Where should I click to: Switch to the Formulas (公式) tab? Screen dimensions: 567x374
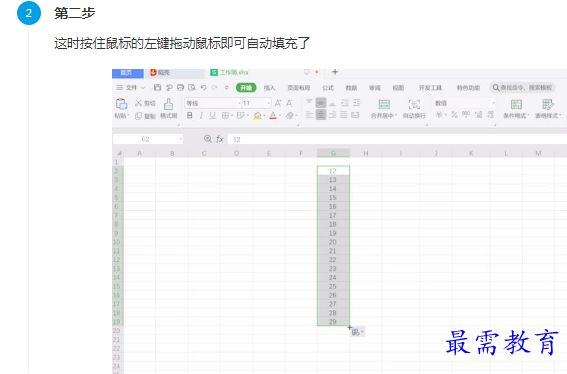point(328,88)
